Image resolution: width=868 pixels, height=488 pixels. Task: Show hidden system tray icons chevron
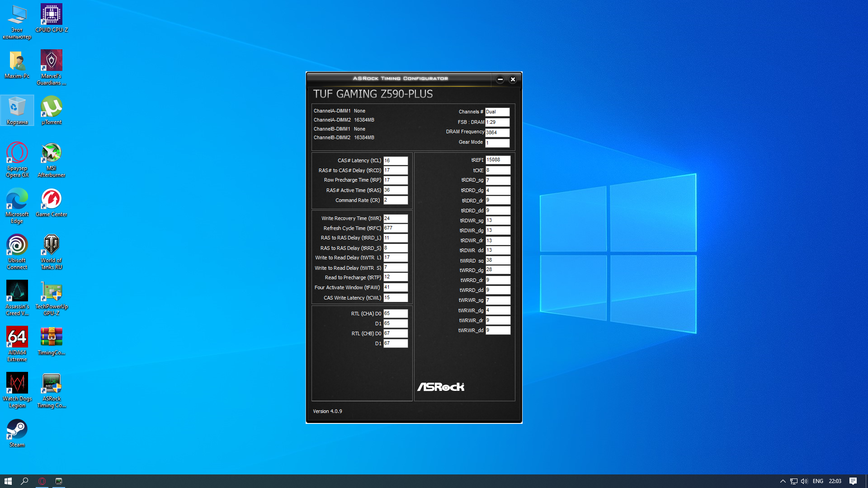point(783,481)
